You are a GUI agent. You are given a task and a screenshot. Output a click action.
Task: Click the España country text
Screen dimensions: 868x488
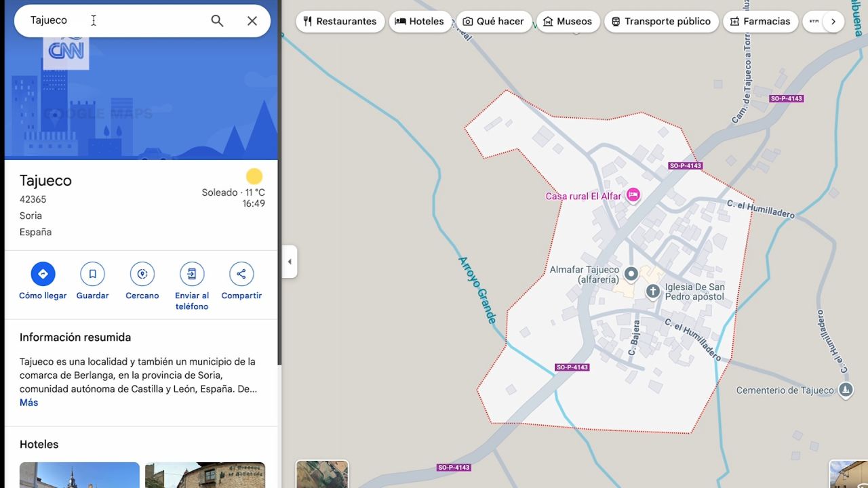(x=35, y=232)
